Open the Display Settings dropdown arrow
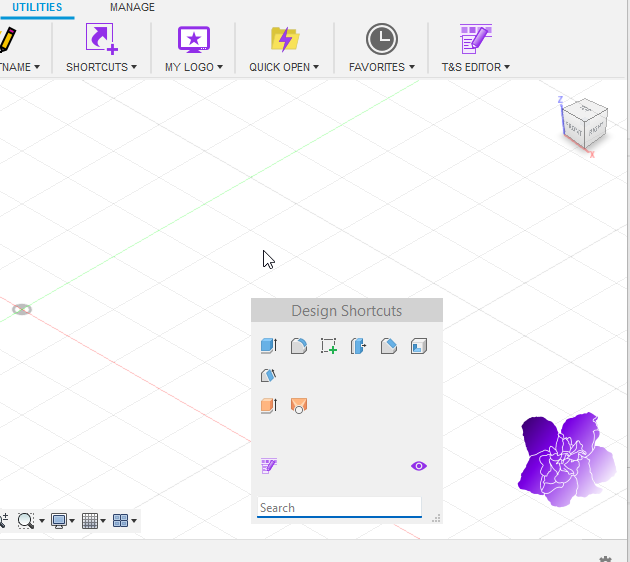 (x=72, y=521)
